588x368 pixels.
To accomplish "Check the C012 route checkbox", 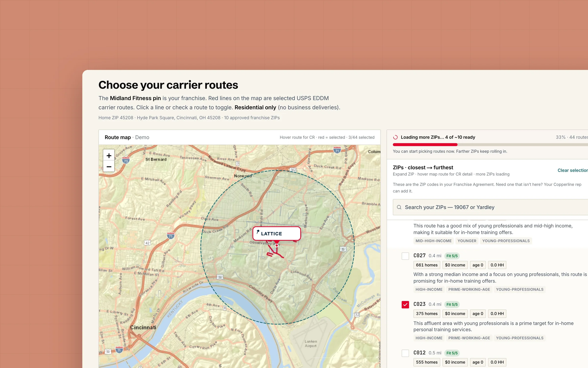I will [405, 353].
